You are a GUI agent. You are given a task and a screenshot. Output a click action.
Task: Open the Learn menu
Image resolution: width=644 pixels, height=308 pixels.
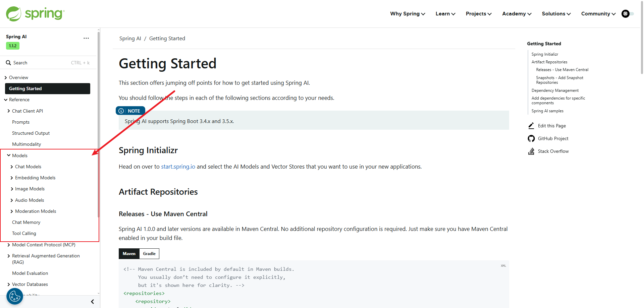pyautogui.click(x=445, y=14)
